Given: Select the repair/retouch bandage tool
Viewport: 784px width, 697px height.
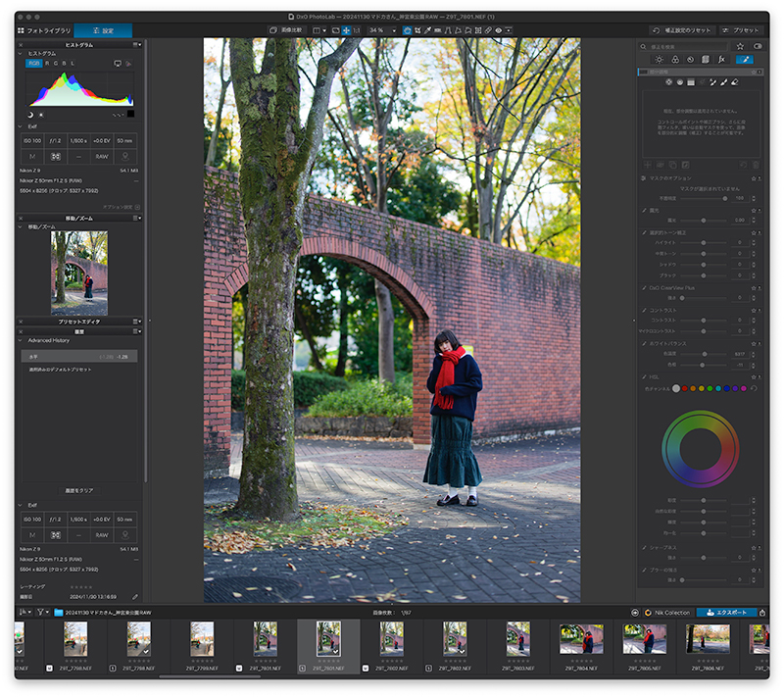Looking at the screenshot, I should coord(488,30).
